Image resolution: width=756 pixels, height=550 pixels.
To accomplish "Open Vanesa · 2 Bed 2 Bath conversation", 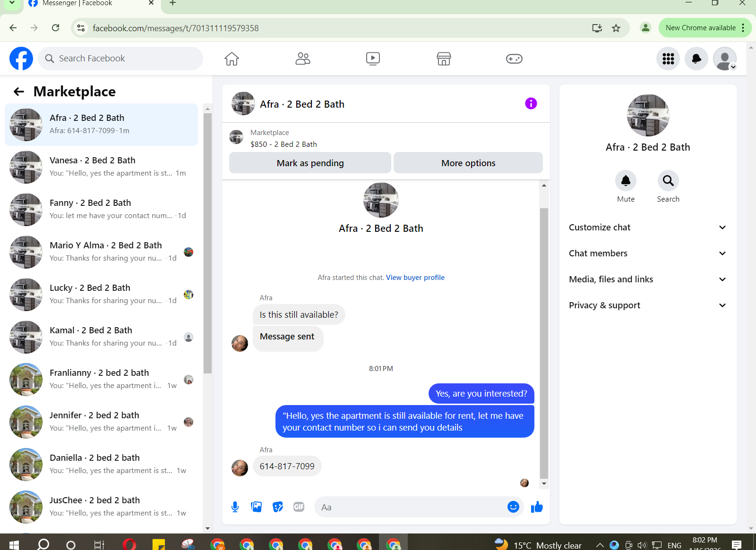I will point(102,167).
